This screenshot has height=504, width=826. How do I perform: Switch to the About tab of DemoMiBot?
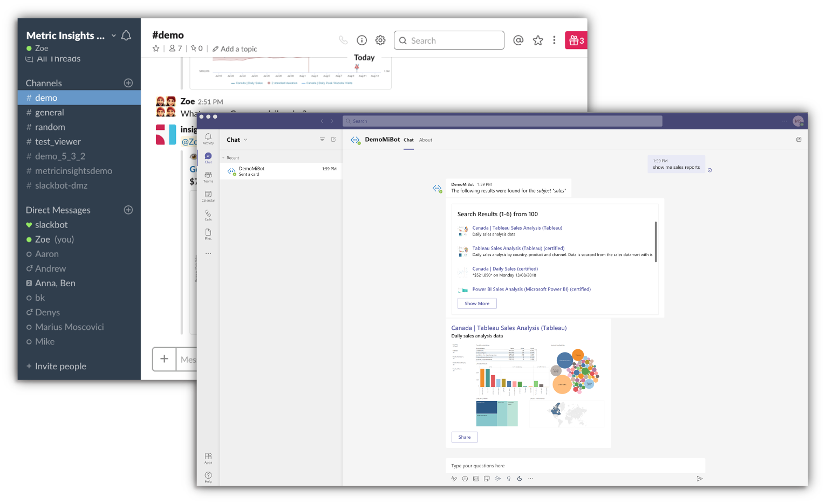pyautogui.click(x=426, y=140)
